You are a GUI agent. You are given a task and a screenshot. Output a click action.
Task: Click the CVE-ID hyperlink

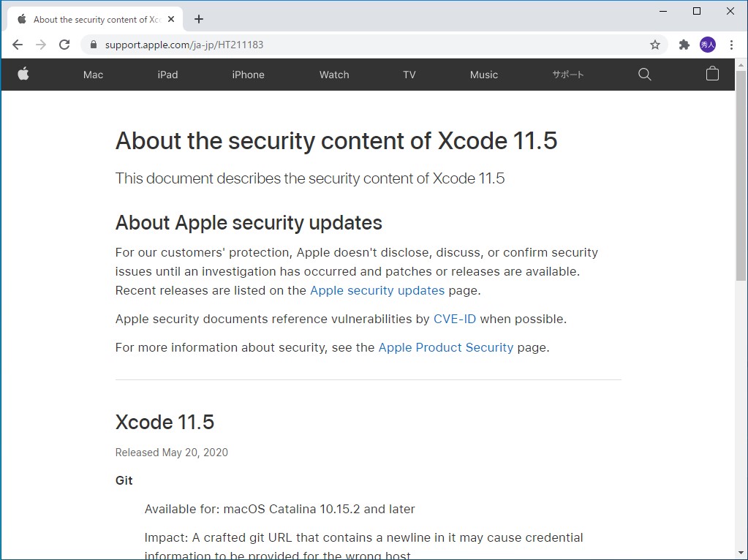tap(455, 319)
